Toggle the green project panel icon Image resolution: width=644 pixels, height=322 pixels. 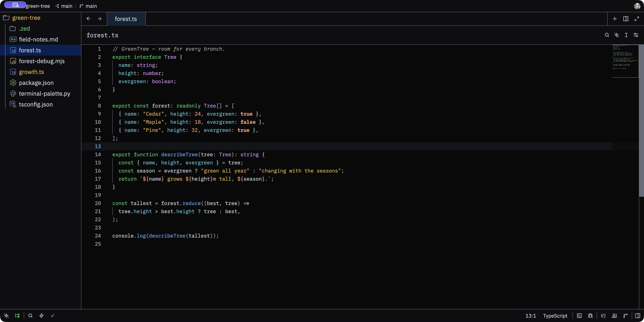click(17, 316)
